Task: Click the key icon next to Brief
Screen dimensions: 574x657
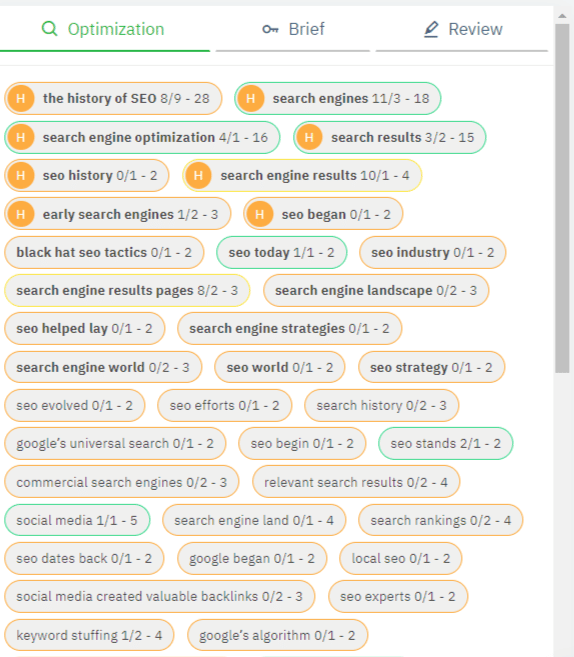Action: coord(270,29)
